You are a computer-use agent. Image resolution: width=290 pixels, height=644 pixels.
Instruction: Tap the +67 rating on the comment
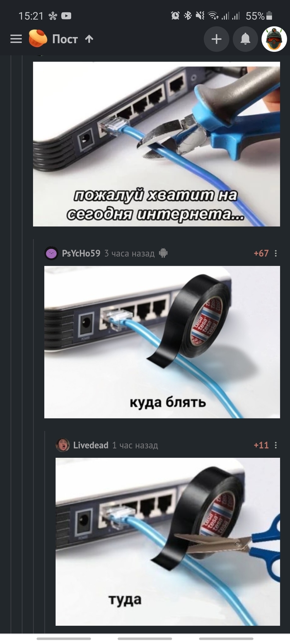261,253
